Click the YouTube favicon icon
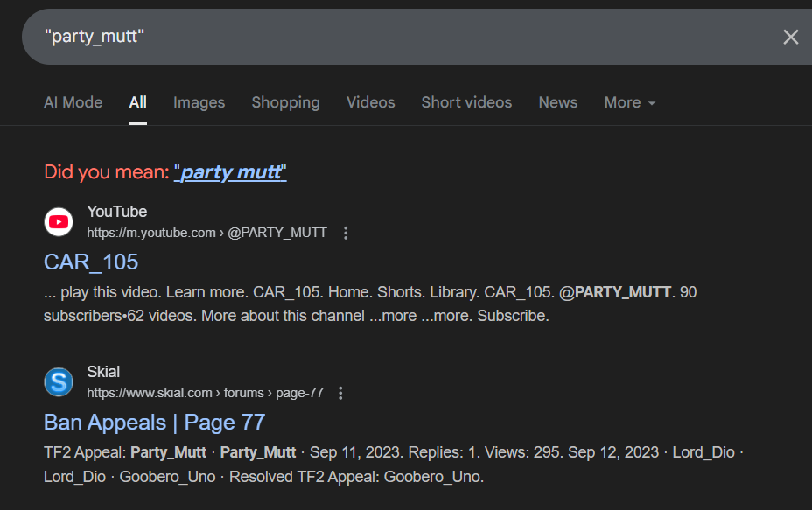 [x=59, y=222]
